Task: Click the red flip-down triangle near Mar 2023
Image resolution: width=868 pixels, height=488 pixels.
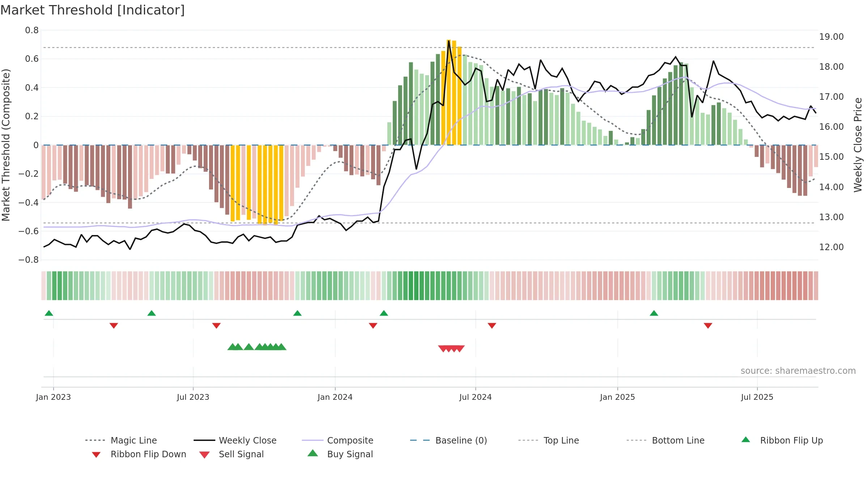Action: click(114, 326)
